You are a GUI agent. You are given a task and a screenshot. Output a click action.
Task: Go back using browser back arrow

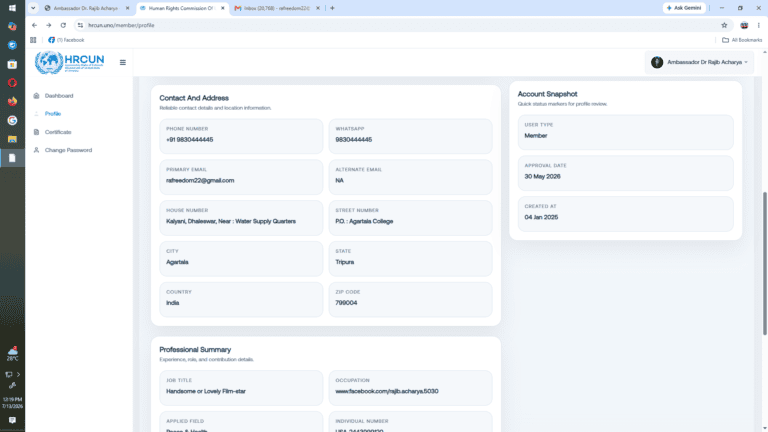pyautogui.click(x=34, y=25)
